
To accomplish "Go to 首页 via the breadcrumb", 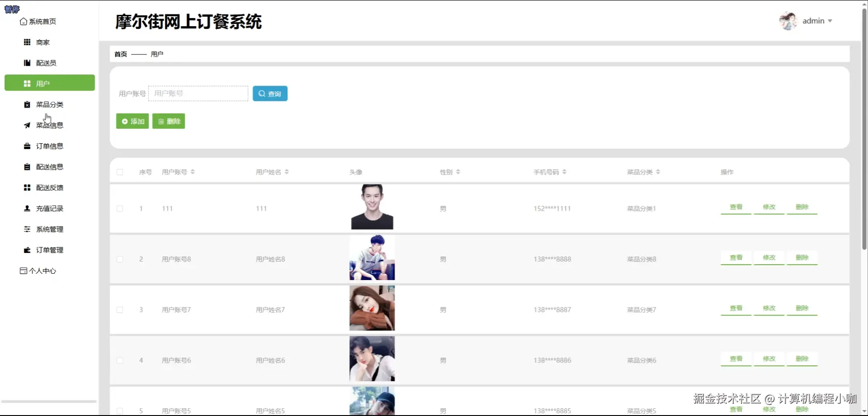I will pyautogui.click(x=120, y=54).
